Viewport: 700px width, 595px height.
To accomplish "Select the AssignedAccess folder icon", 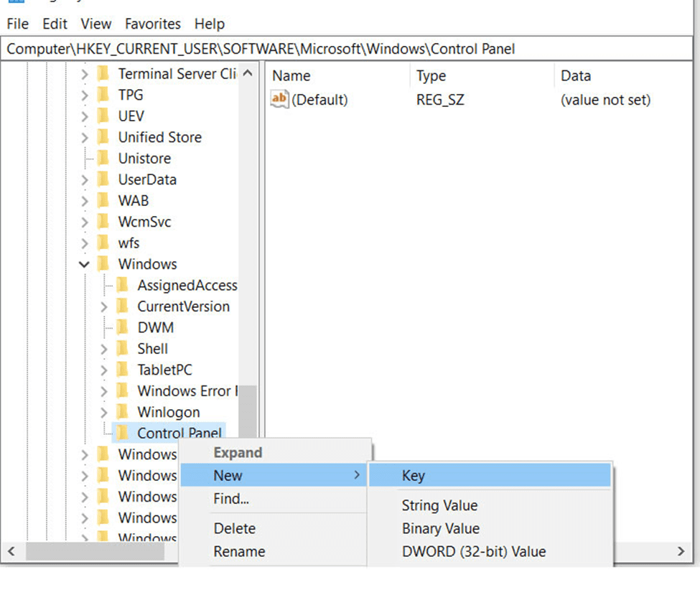I will [x=123, y=285].
